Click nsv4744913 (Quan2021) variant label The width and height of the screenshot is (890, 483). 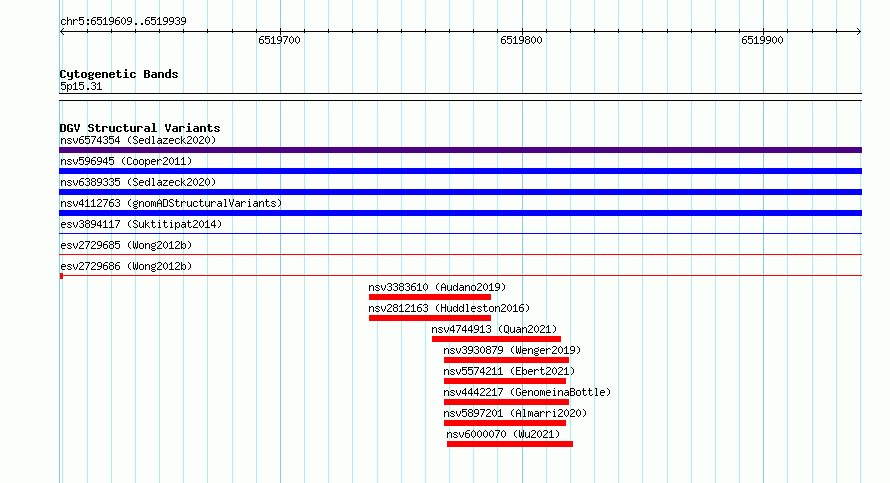(x=494, y=329)
